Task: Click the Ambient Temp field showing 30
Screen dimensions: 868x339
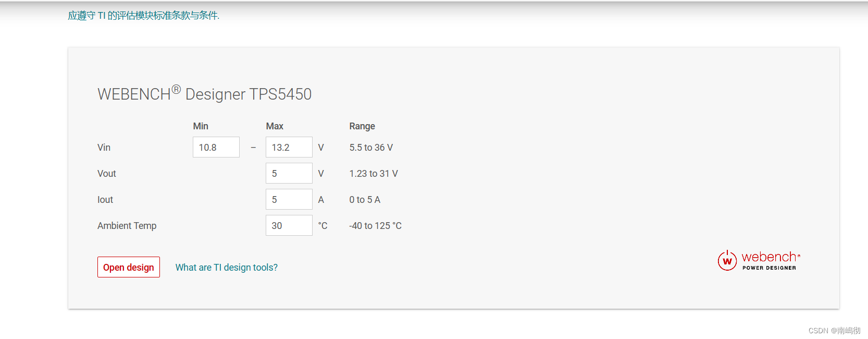Action: pyautogui.click(x=289, y=225)
